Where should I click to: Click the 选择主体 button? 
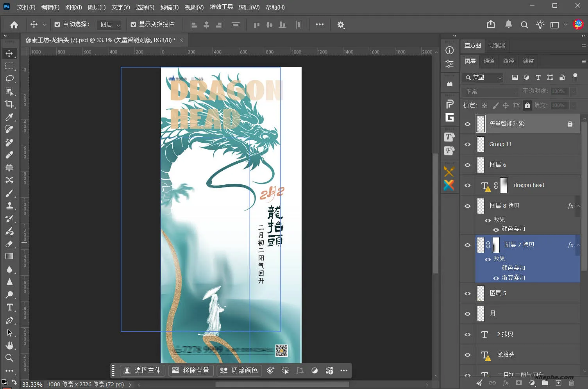[143, 370]
